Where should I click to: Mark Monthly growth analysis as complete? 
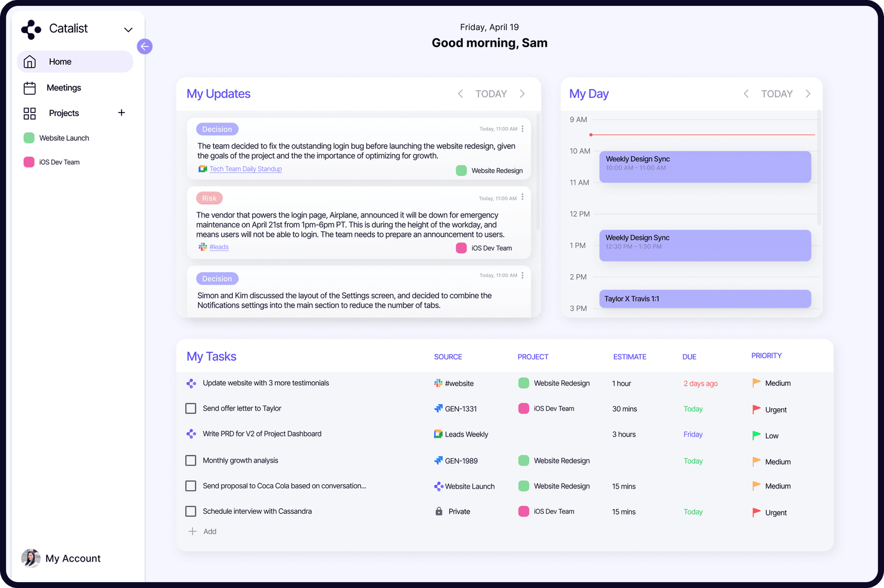coord(190,460)
